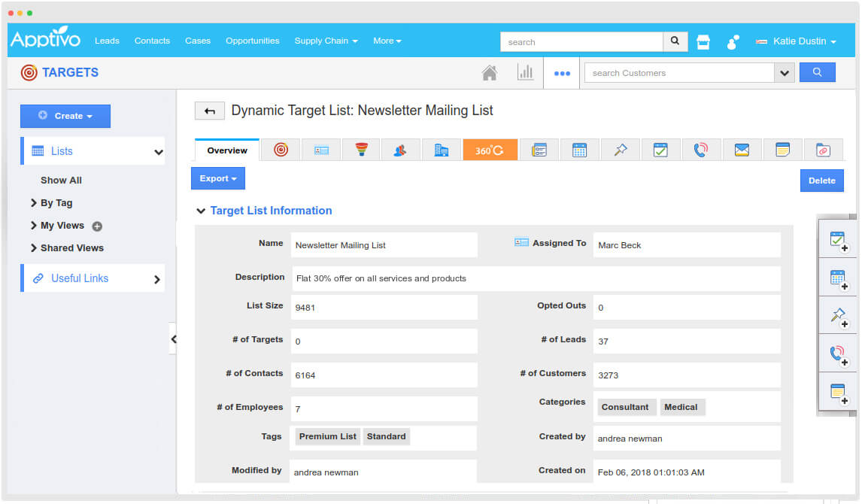Open the emails envelope tab icon
This screenshot has width=865, height=504.
click(x=742, y=150)
